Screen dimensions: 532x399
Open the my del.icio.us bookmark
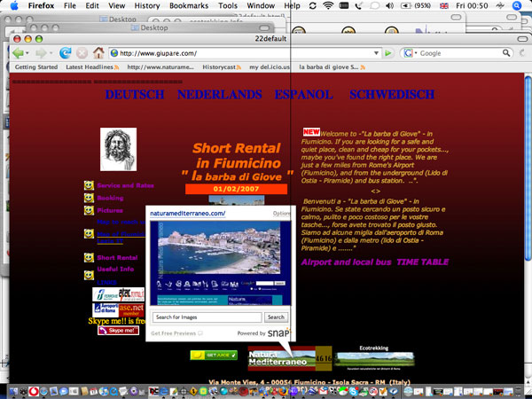[270, 67]
